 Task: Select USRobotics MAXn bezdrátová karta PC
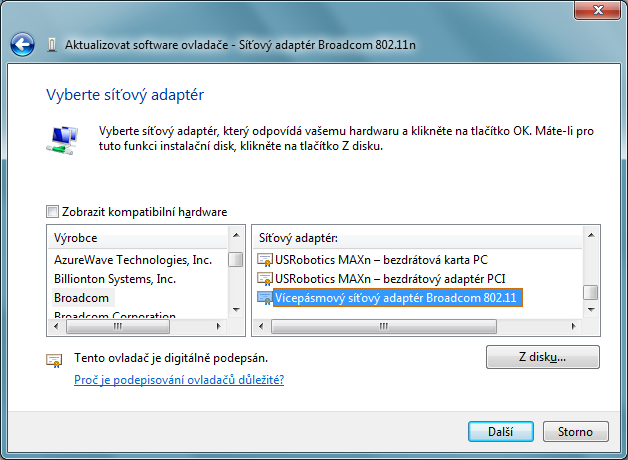(x=381, y=260)
